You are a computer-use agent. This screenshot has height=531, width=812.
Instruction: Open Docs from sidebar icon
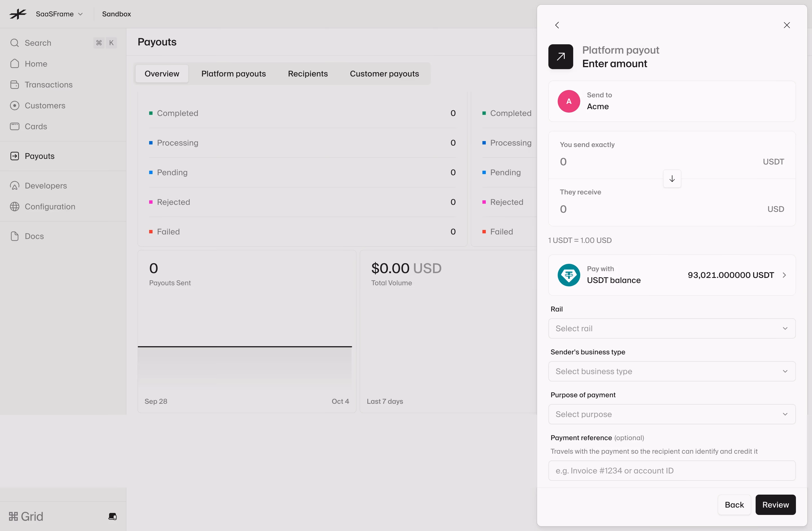click(14, 236)
